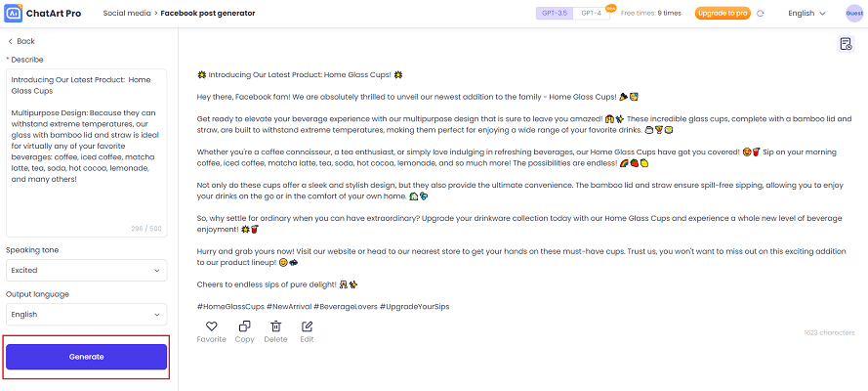Open the Output language English dropdown
868x391 pixels.
86,315
